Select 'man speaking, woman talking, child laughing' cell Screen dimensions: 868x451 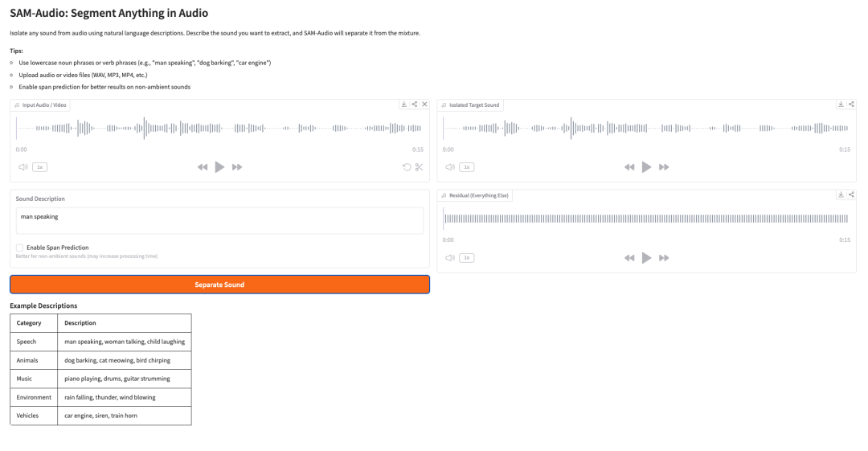point(125,342)
